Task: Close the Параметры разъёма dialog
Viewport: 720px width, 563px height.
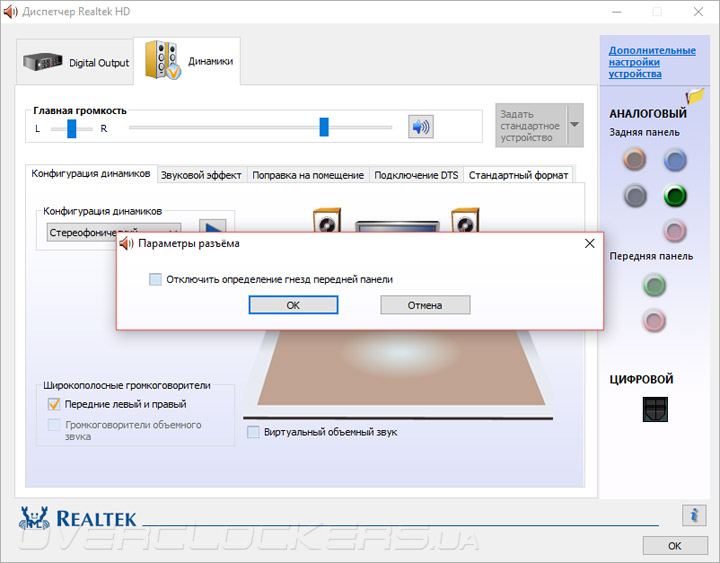Action: (x=590, y=243)
